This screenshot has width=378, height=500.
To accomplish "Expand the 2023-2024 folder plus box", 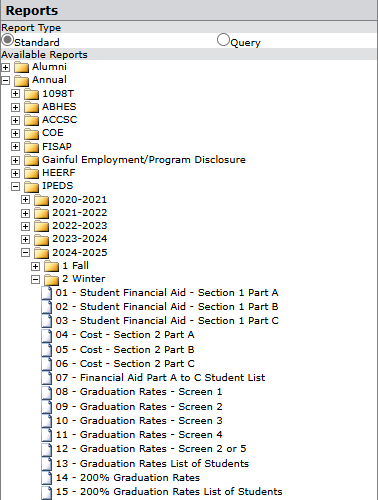I will 25,239.
